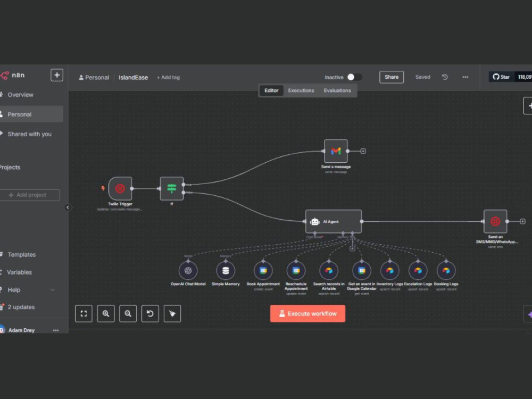This screenshot has width=532, height=399.
Task: Open the Booking Logs Airtable node
Action: (446, 270)
